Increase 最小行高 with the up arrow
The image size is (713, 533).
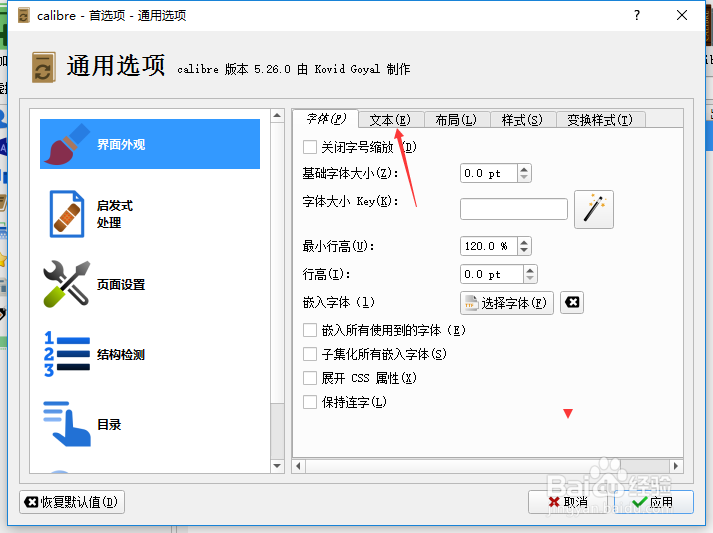tap(524, 242)
